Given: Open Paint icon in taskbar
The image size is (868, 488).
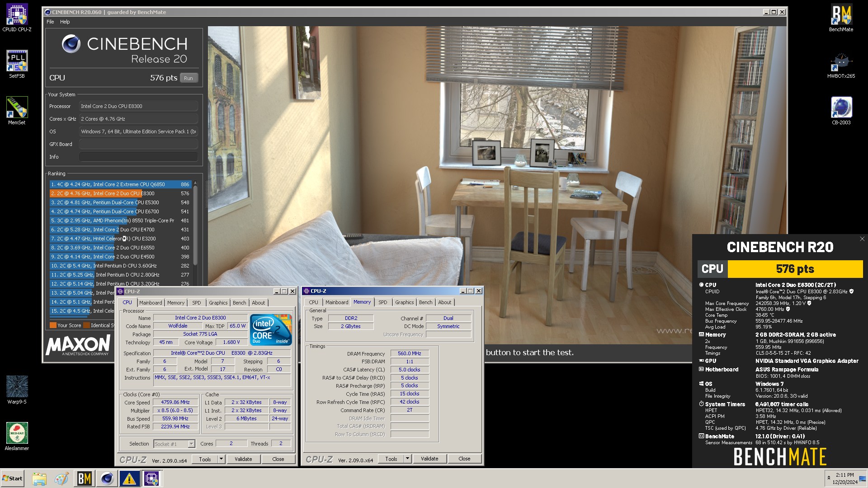Looking at the screenshot, I should (61, 478).
